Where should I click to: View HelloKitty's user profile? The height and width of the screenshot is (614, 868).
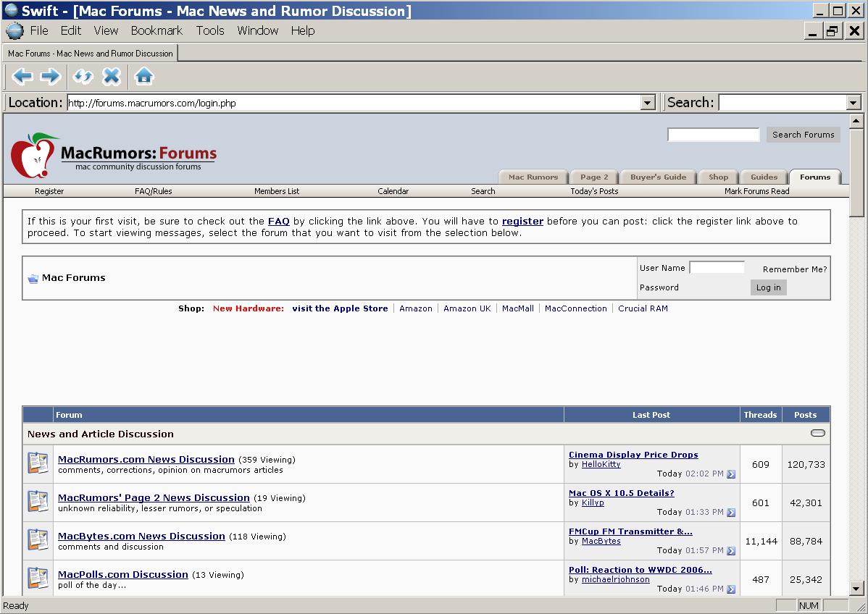coord(601,465)
